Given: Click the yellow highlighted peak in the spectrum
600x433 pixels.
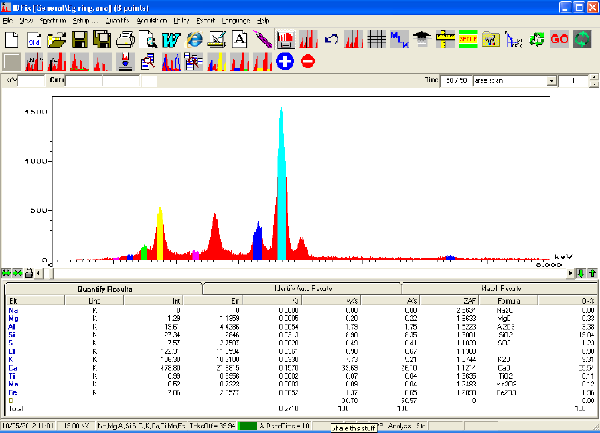Looking at the screenshot, I should [x=160, y=234].
